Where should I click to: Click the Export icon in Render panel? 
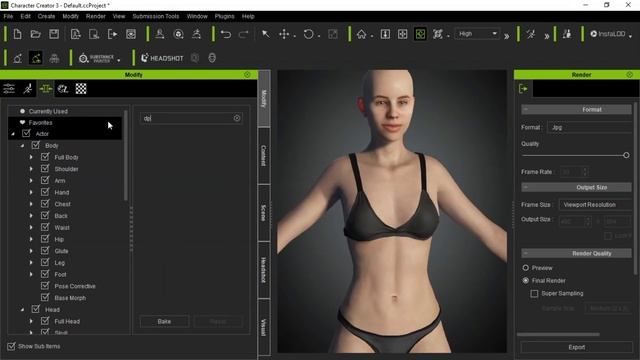[x=523, y=89]
